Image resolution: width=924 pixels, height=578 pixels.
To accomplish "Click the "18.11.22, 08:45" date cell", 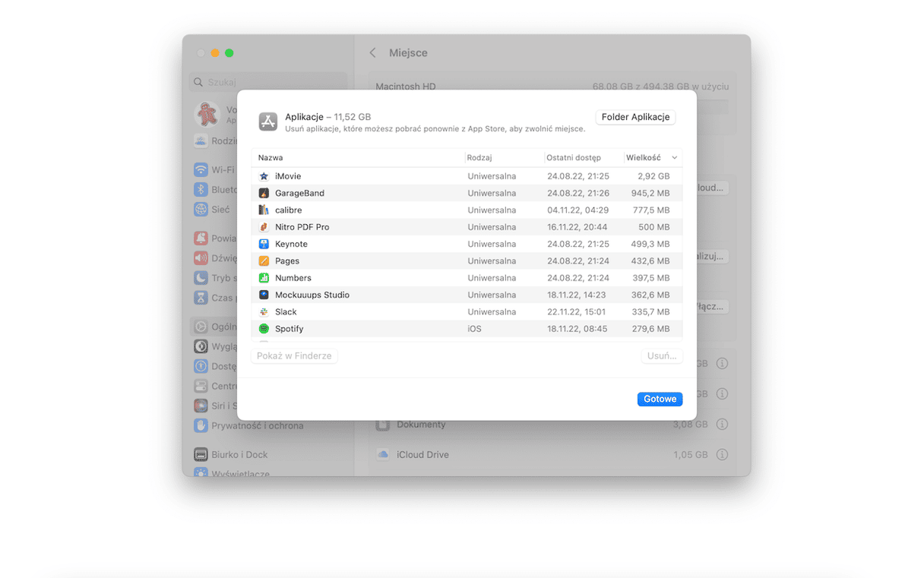I will (x=578, y=329).
